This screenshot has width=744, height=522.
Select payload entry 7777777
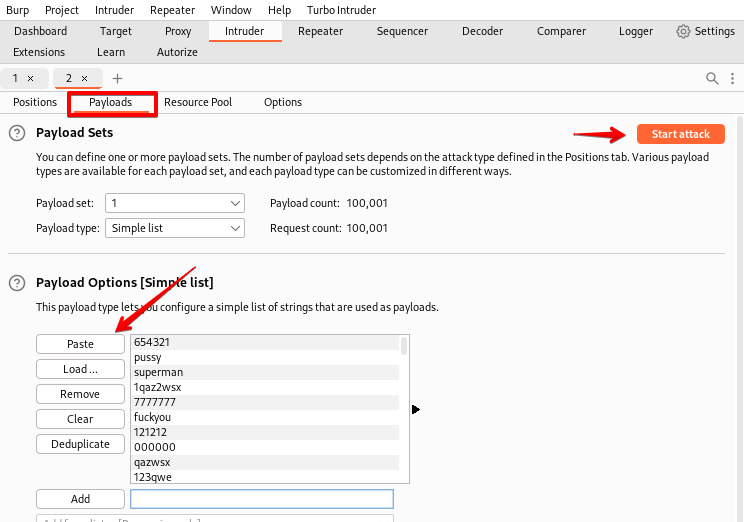265,402
